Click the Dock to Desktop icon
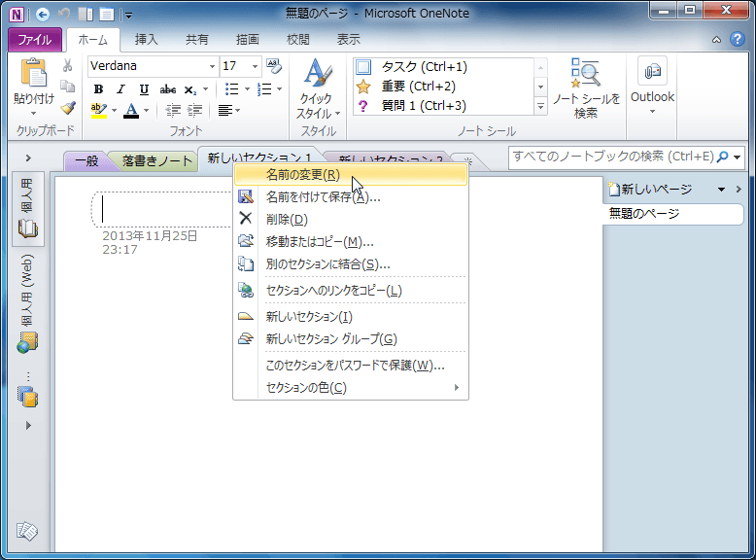This screenshot has width=756, height=560. 86,15
